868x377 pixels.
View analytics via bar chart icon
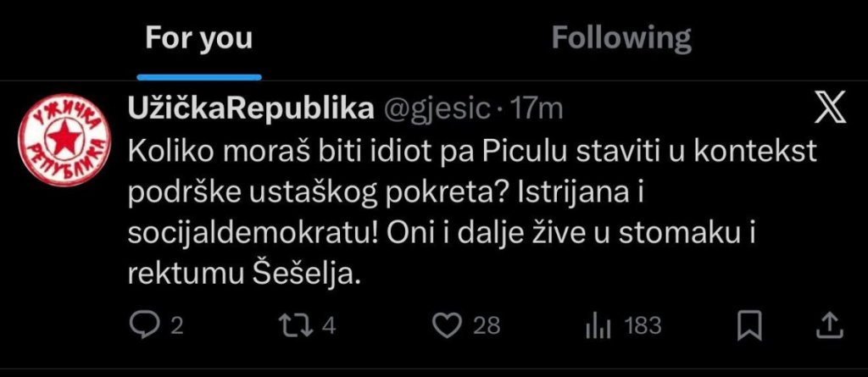(x=599, y=325)
